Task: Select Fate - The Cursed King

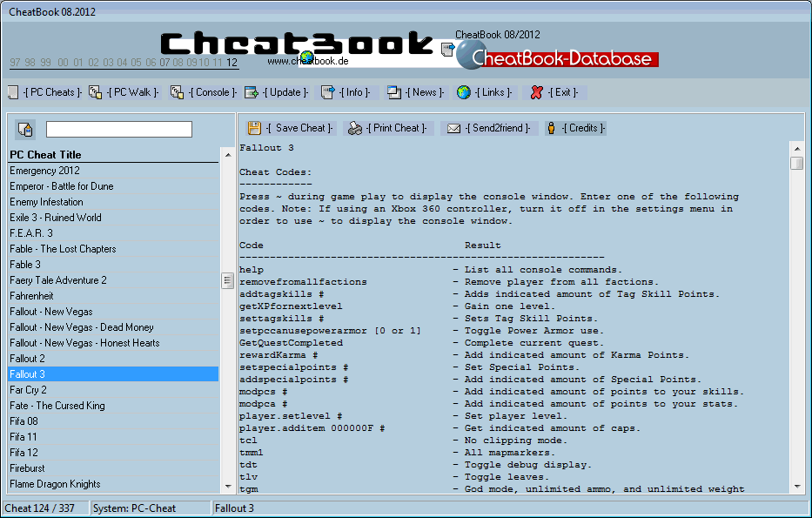Action: tap(113, 406)
